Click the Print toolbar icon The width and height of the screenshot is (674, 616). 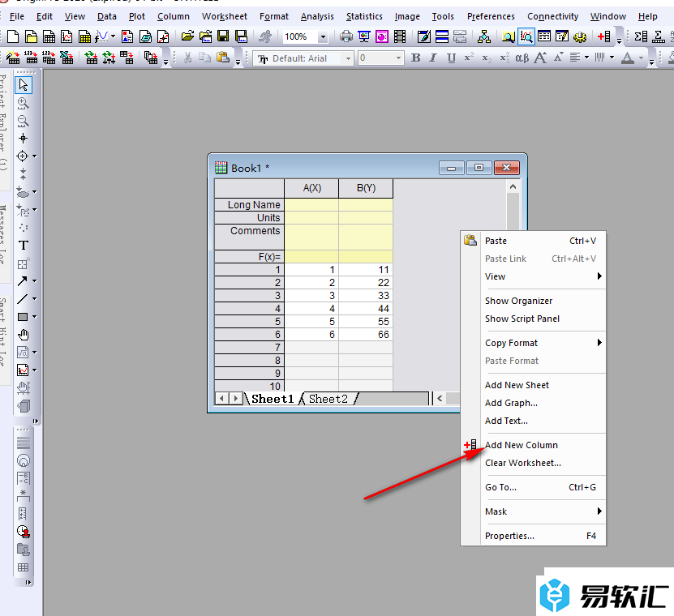(x=346, y=36)
